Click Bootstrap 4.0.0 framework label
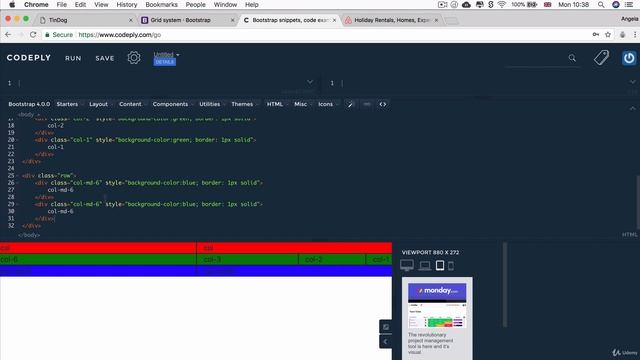 click(29, 104)
